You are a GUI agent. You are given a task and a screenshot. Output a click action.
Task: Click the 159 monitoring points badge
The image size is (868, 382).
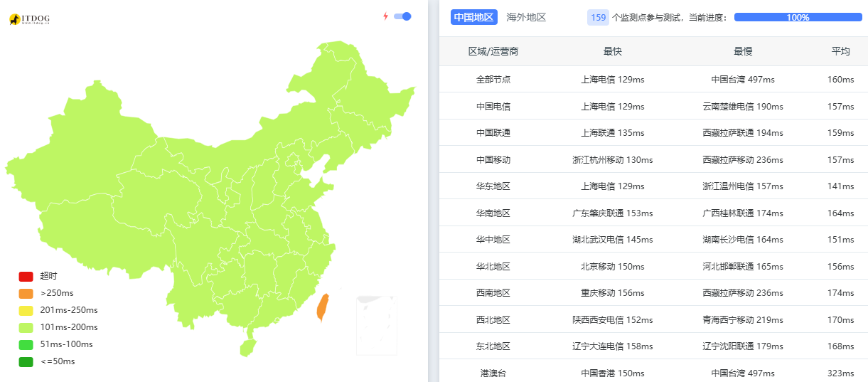(598, 17)
